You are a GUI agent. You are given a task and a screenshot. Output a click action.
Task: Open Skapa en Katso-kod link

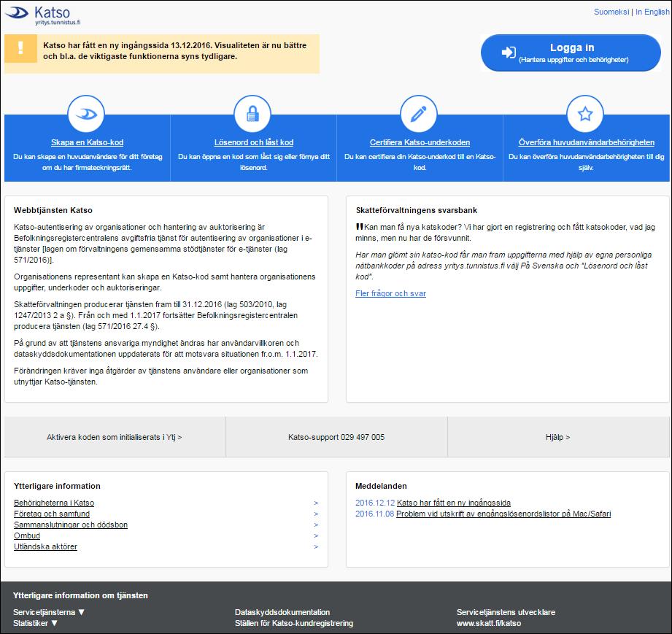coord(87,142)
